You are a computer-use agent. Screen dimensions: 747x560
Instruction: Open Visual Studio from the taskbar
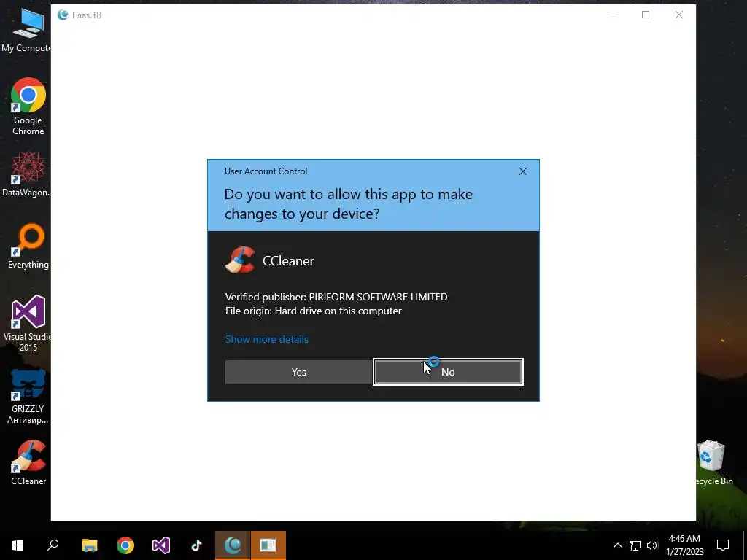pos(161,545)
